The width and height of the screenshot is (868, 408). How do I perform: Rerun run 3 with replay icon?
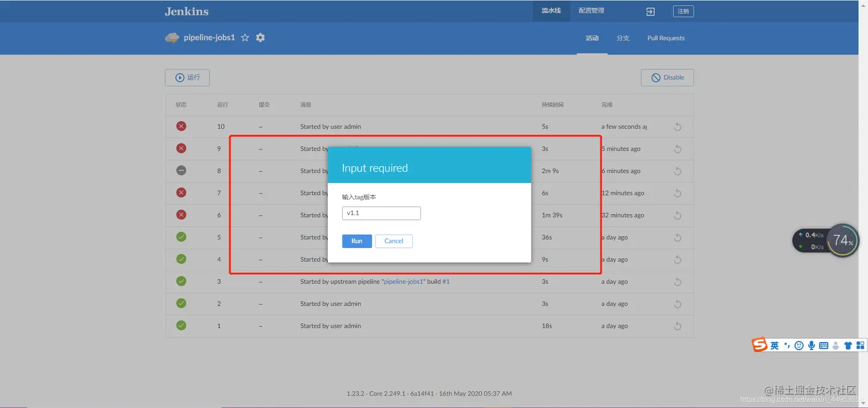pos(677,282)
